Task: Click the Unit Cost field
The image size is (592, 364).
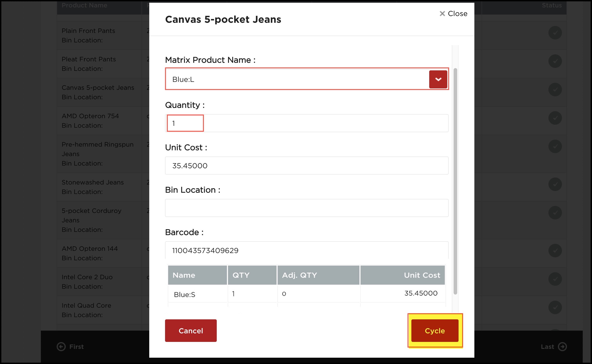Action: point(306,166)
